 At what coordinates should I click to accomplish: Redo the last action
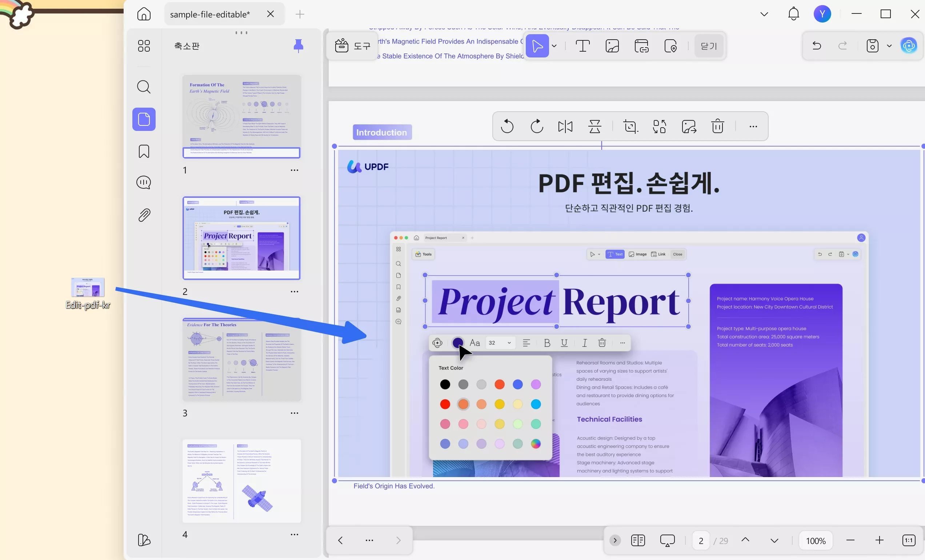coord(842,46)
